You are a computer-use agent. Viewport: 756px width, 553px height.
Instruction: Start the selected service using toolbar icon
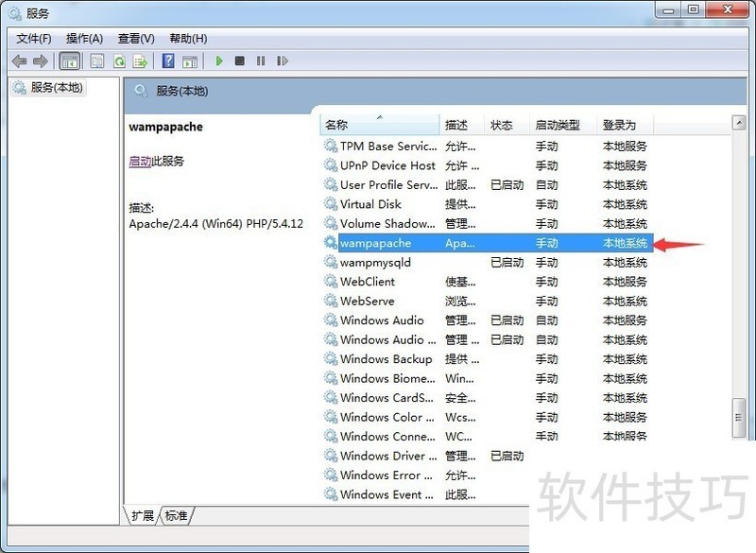click(x=218, y=60)
